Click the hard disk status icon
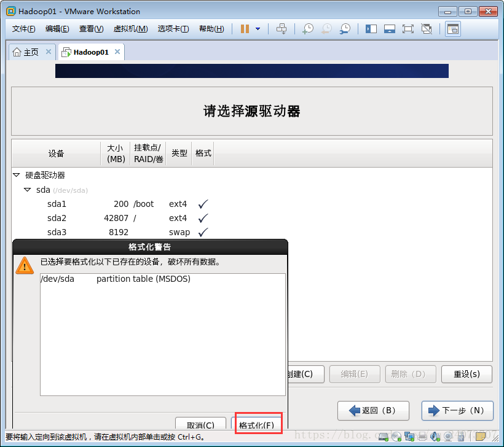 pyautogui.click(x=384, y=437)
